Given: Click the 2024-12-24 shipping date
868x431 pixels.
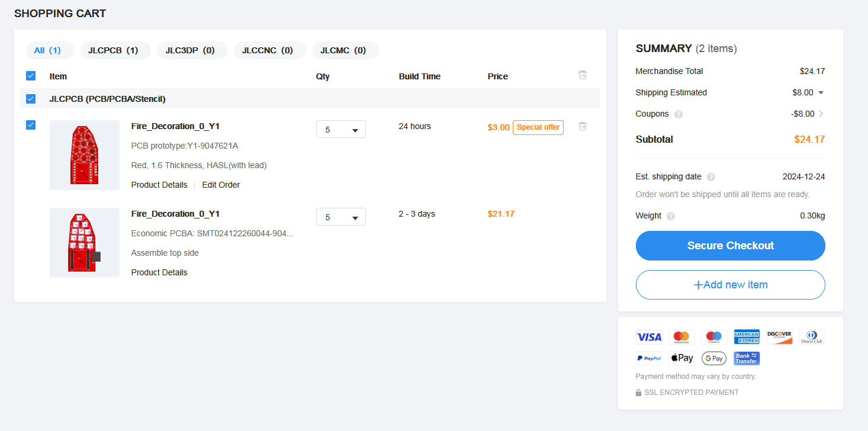Looking at the screenshot, I should pyautogui.click(x=803, y=176).
